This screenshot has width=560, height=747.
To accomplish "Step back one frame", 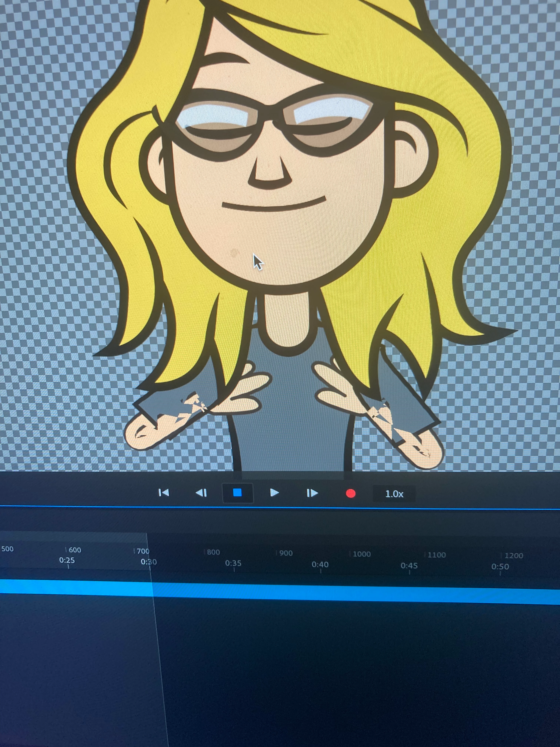I will tap(201, 493).
